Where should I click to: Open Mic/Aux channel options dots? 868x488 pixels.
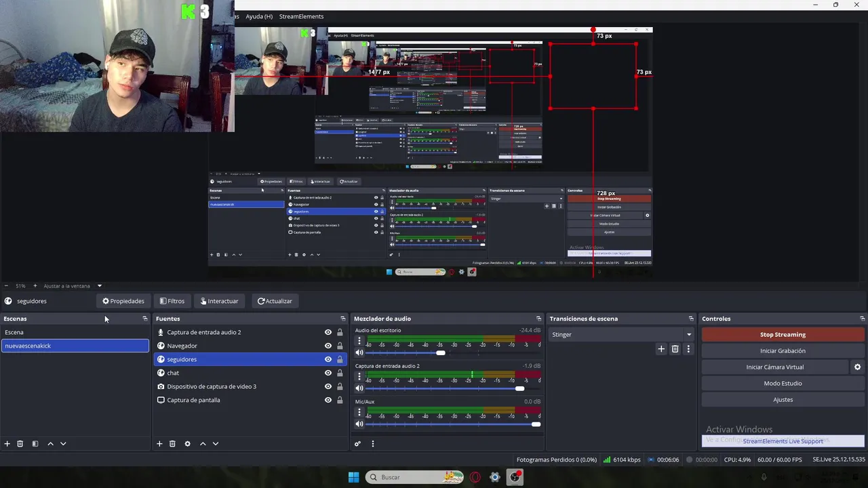[x=359, y=413]
